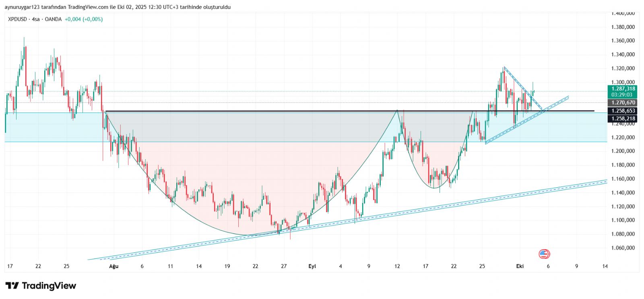
Task: Click the Ağu month label on time axis
Action: (114, 266)
